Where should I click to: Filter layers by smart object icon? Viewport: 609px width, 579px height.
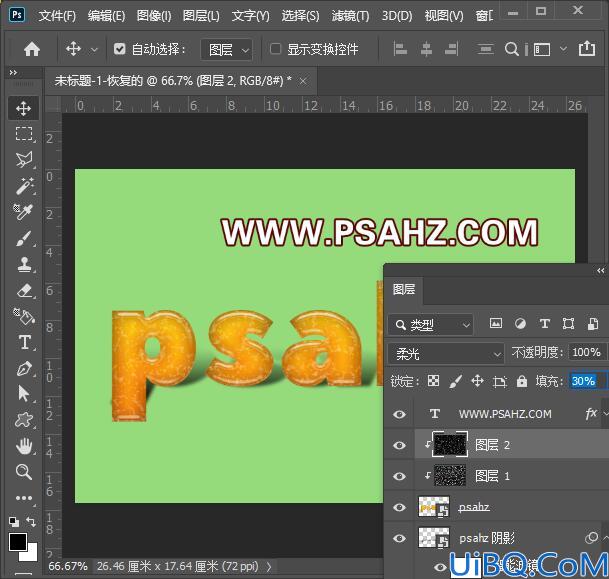(x=593, y=323)
